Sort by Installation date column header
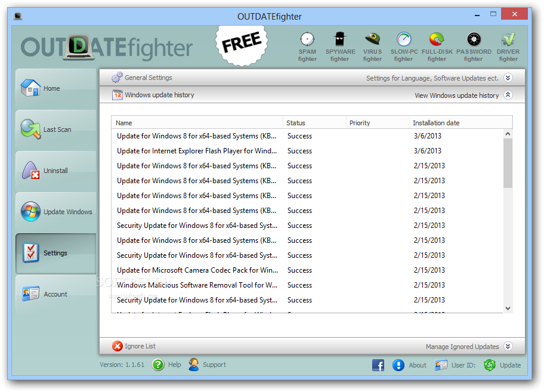The image size is (544, 392). [x=460, y=123]
